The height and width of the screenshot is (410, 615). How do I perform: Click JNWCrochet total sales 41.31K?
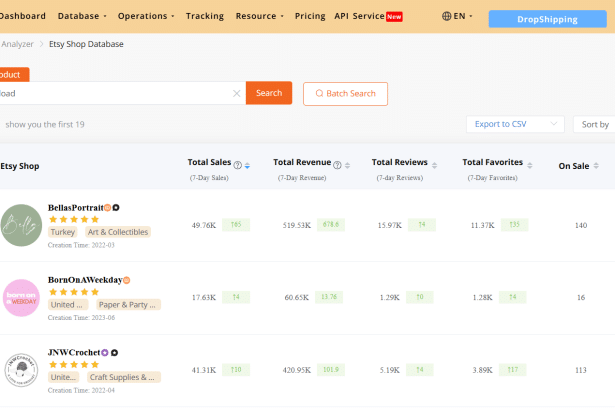204,370
